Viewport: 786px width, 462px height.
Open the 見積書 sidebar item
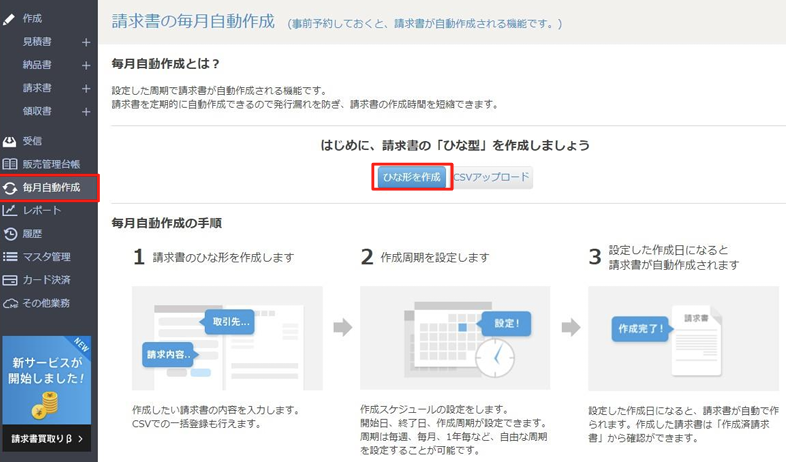[37, 43]
